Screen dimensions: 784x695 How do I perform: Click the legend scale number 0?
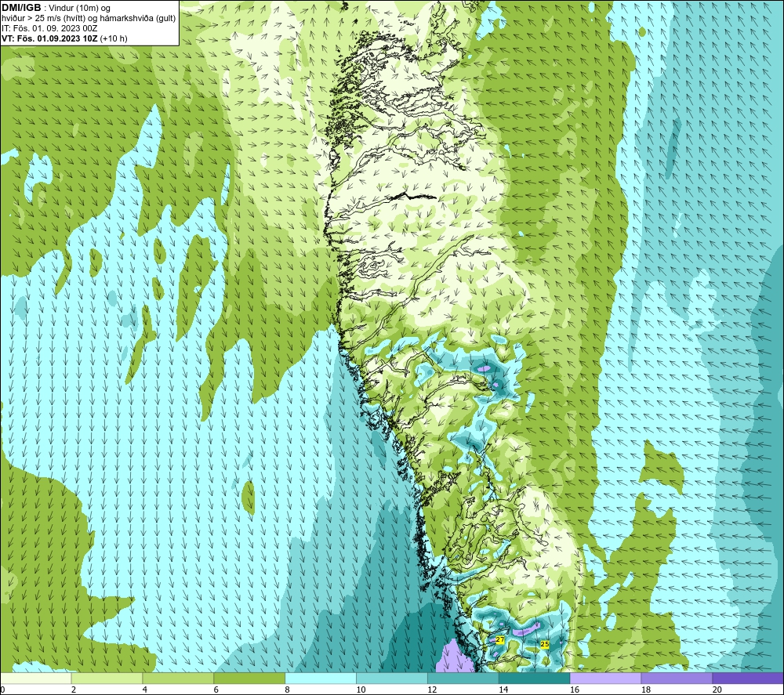tap(2, 690)
